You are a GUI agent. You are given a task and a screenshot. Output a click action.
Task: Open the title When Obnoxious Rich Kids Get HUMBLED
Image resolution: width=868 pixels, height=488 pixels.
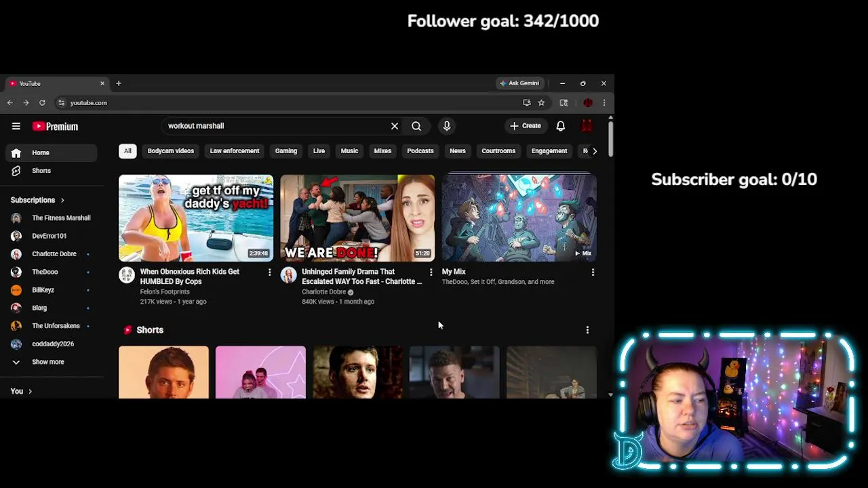coord(190,277)
